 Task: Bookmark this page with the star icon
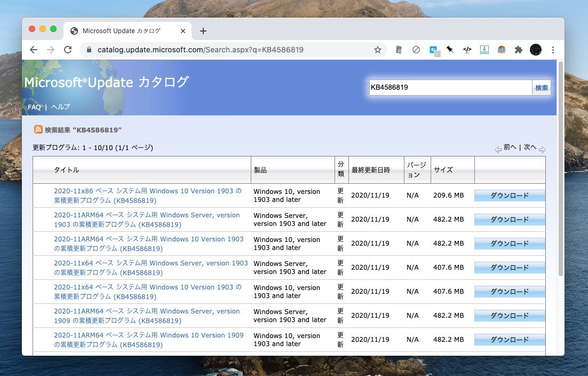pyautogui.click(x=378, y=50)
